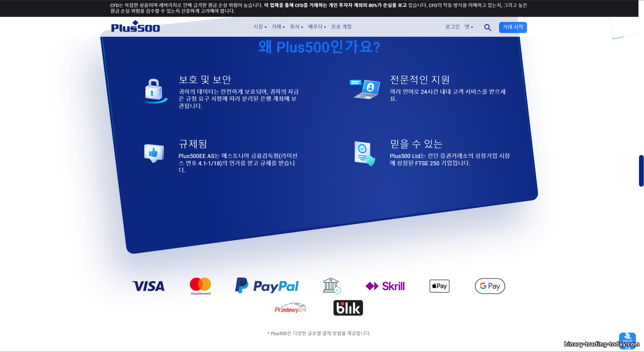Click the PayPal payment logo
This screenshot has width=644, height=352.
267,286
